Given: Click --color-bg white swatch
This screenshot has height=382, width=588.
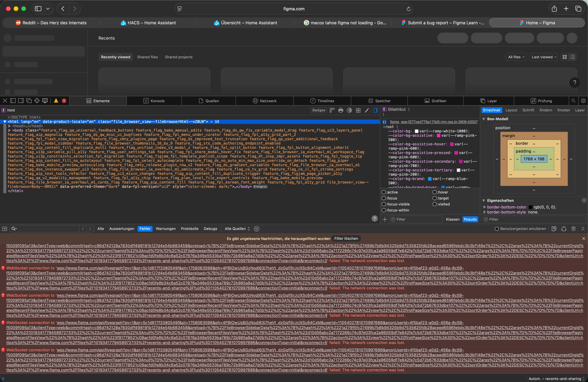Looking at the screenshot, I should pos(416,131).
